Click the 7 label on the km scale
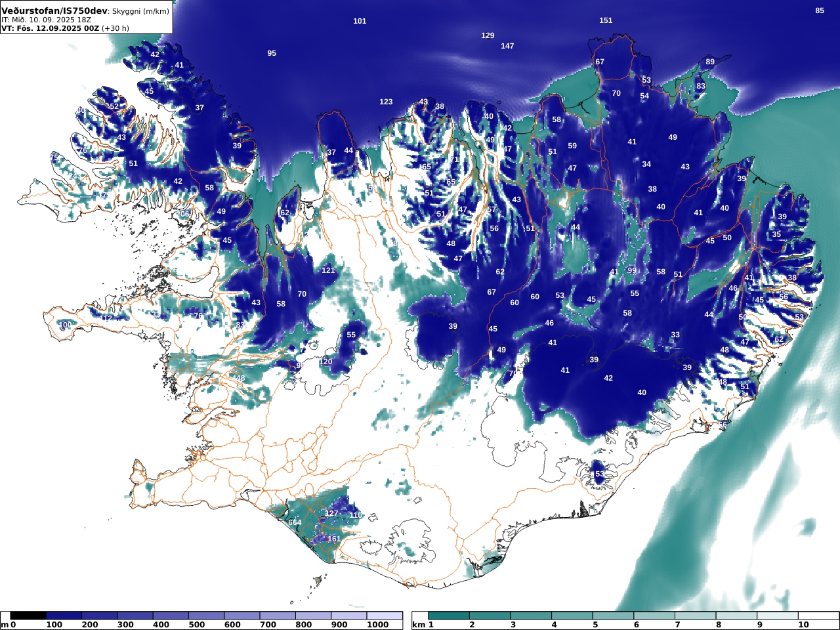Image resolution: width=840 pixels, height=630 pixels. pos(677,625)
